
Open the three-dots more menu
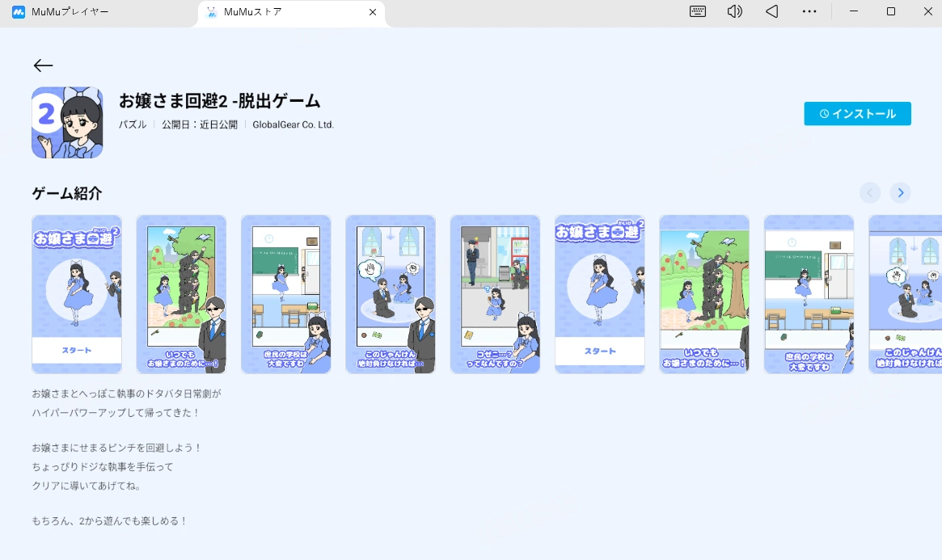809,11
